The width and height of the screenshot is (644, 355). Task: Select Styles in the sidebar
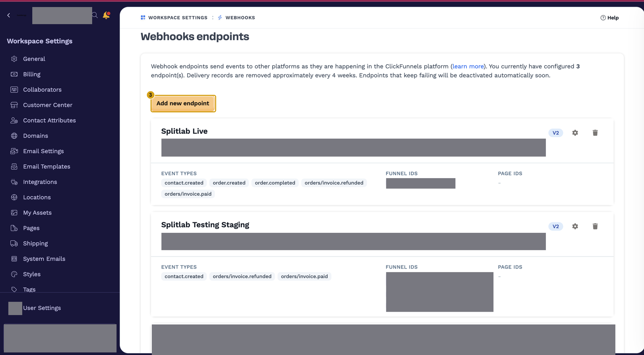pyautogui.click(x=32, y=274)
